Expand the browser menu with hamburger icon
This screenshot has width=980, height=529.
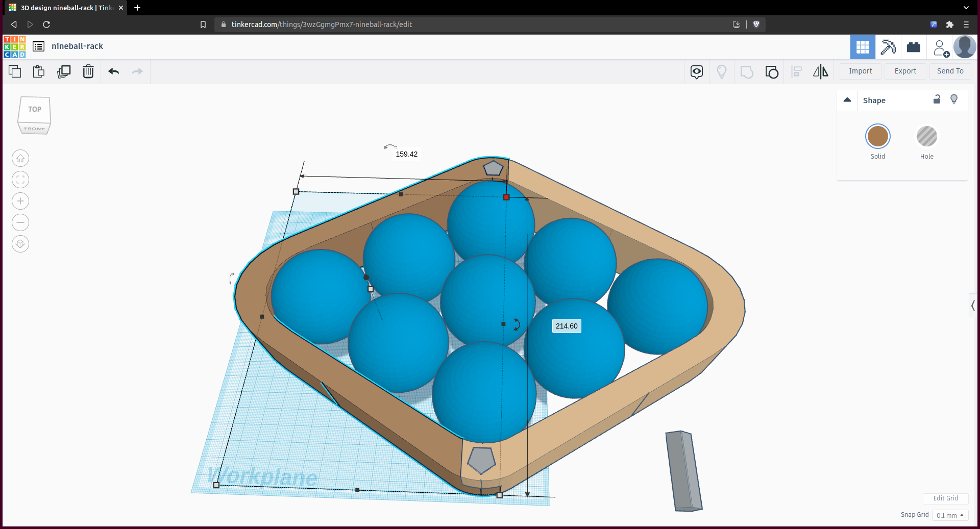(x=966, y=24)
